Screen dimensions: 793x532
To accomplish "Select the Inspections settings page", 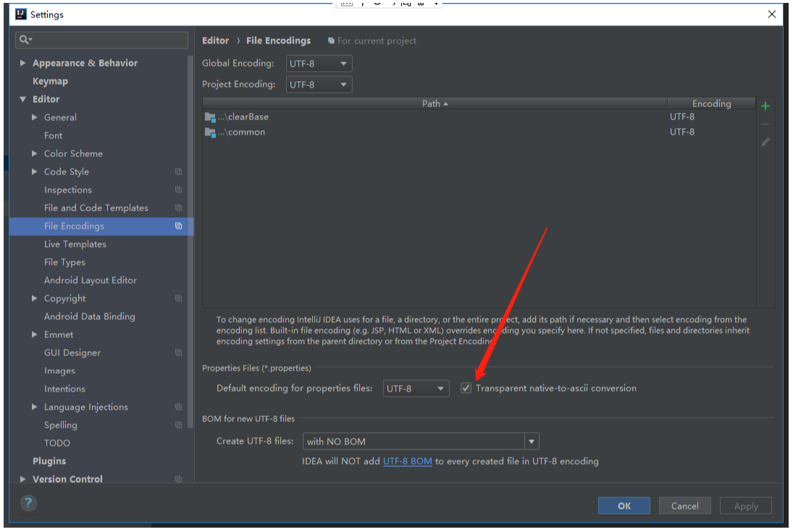I will [68, 190].
